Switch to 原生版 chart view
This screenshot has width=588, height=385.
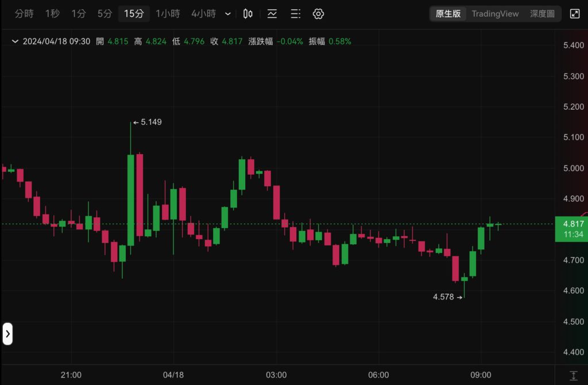[448, 14]
